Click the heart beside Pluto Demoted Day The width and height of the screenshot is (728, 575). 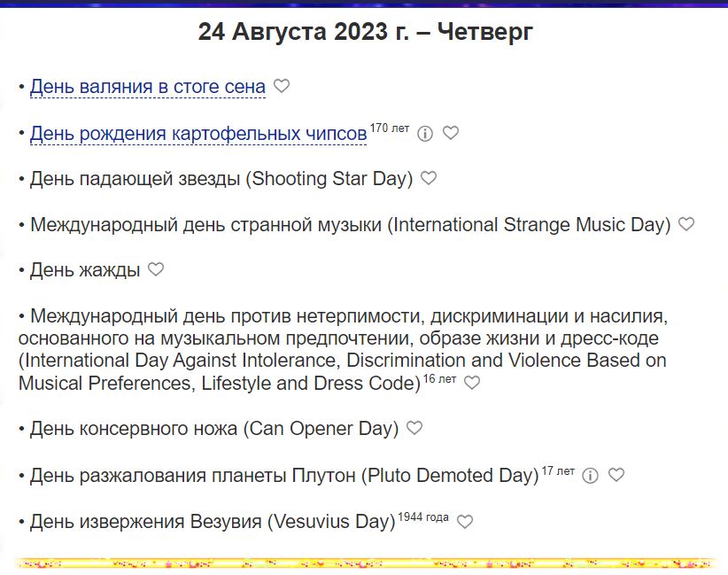point(616,477)
